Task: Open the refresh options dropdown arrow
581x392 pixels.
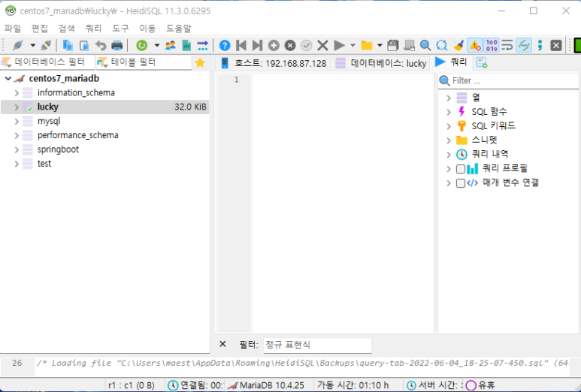Action: 157,46
